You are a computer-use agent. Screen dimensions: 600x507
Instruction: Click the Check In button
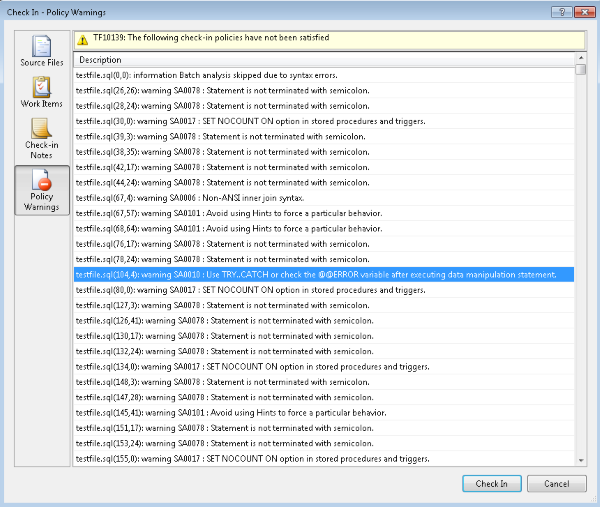click(492, 484)
